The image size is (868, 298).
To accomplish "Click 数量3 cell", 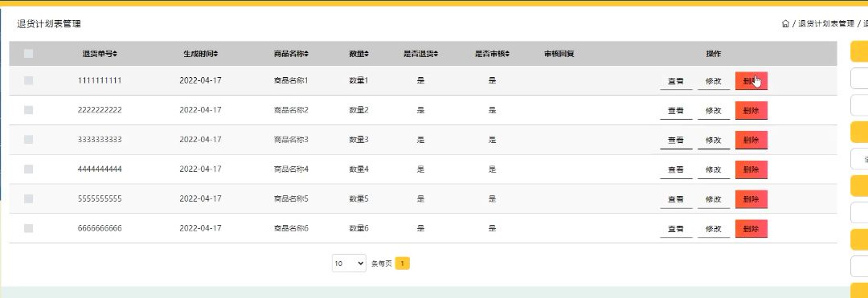I will click(x=358, y=139).
